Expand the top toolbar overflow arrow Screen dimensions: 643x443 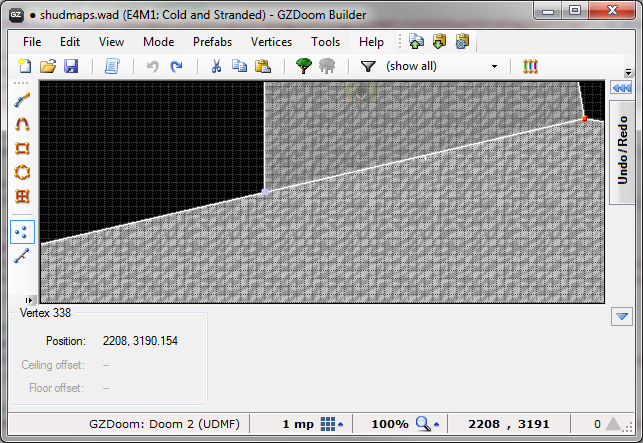628,72
